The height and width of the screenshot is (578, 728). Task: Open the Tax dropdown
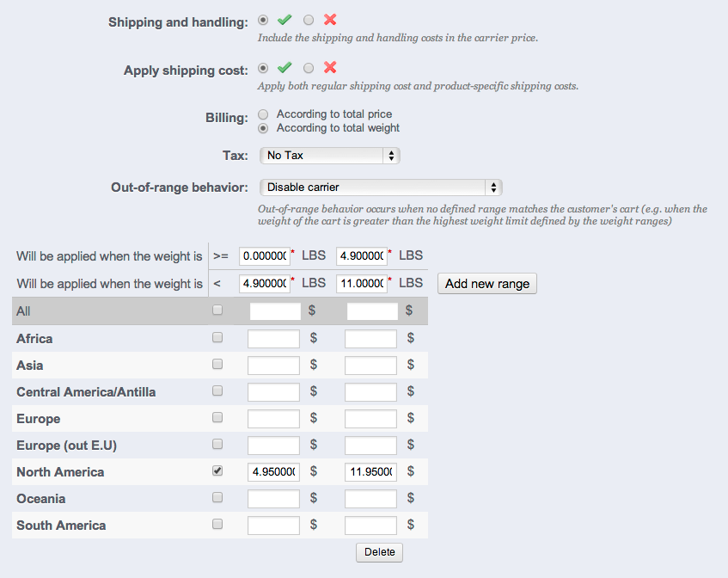(x=329, y=156)
